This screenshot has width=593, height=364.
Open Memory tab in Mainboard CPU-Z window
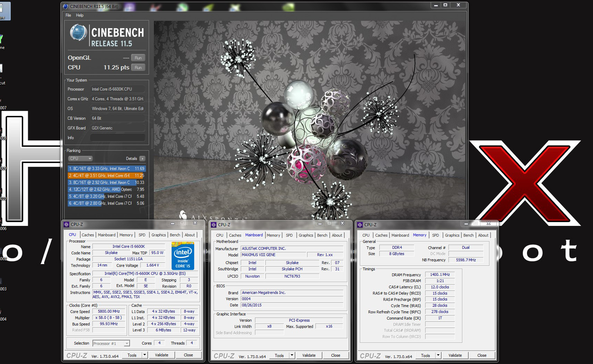click(273, 235)
